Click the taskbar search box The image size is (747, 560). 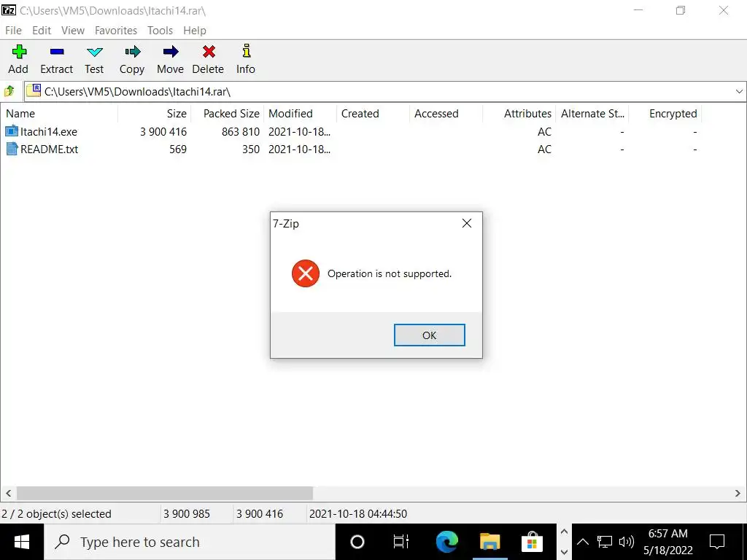point(190,542)
